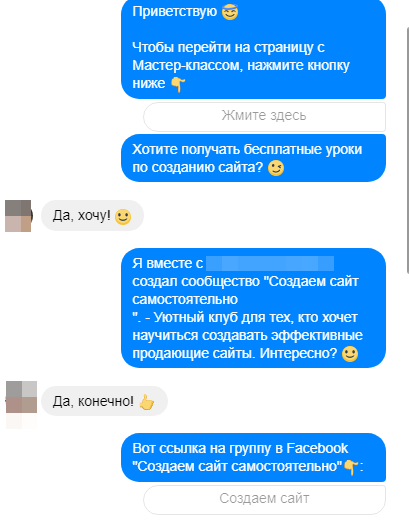Click the thumbs-up emoji in "Да, конечно!"
Viewport: 409px width, 526px height.
coord(147,402)
